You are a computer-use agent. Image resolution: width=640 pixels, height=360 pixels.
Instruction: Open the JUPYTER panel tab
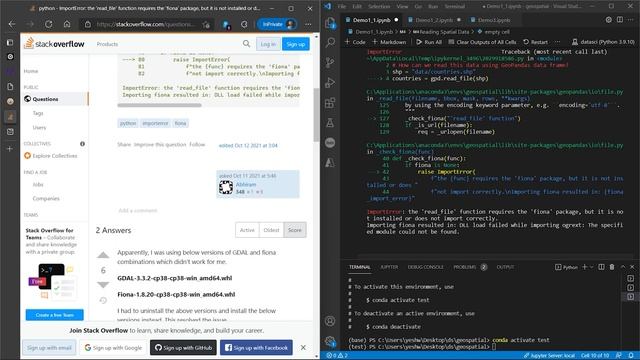[389, 267]
